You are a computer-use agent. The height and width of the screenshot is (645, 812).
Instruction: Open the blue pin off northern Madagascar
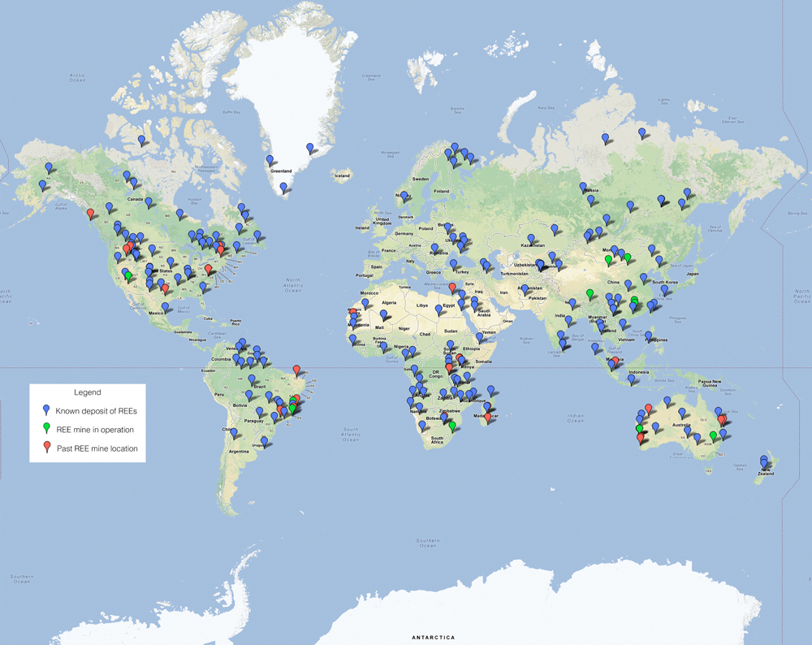[490, 391]
